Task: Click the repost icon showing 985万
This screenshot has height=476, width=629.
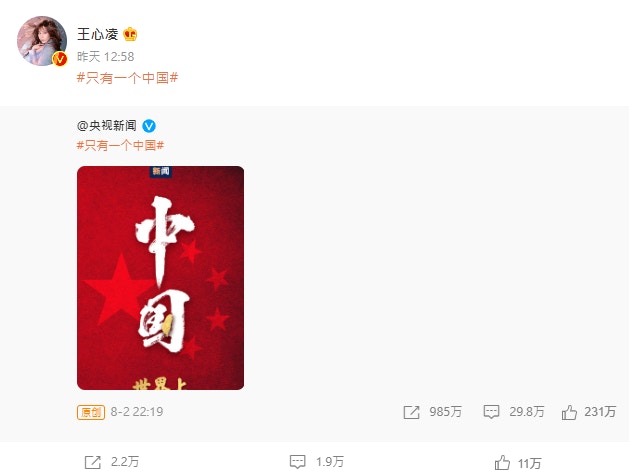Action: coord(411,412)
